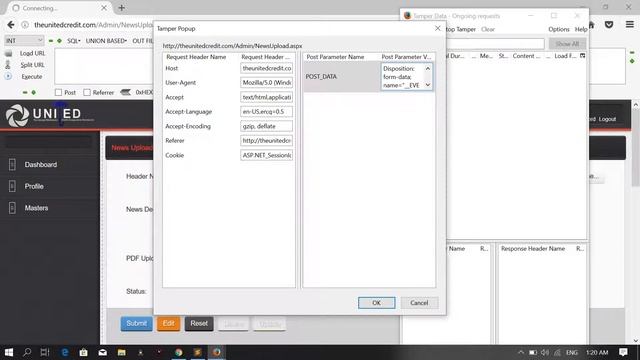Click the Logout link
Viewport: 640px width, 360px height.
607,119
